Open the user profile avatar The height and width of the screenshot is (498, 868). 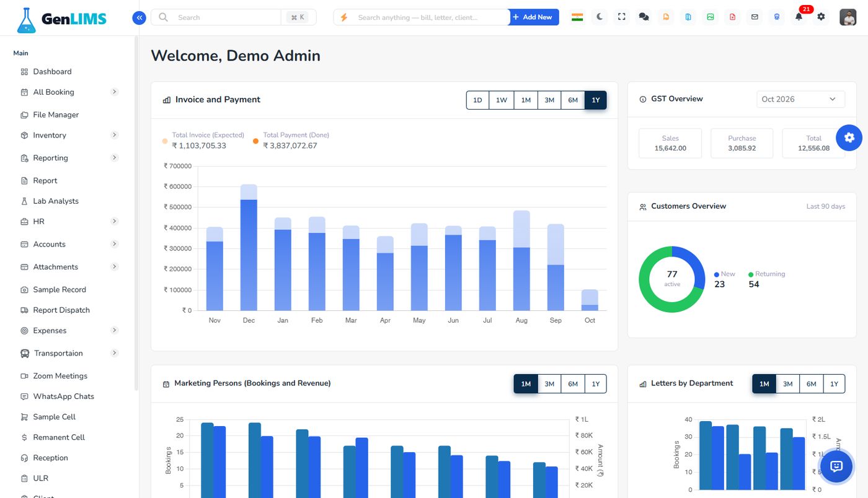[x=848, y=17]
